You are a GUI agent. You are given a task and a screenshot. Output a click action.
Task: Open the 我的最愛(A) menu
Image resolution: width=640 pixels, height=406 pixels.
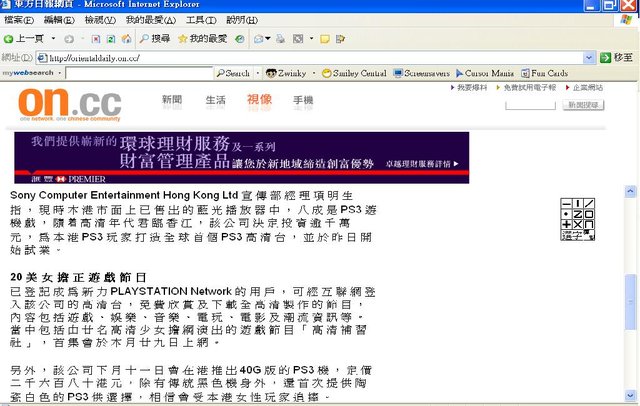pos(151,20)
